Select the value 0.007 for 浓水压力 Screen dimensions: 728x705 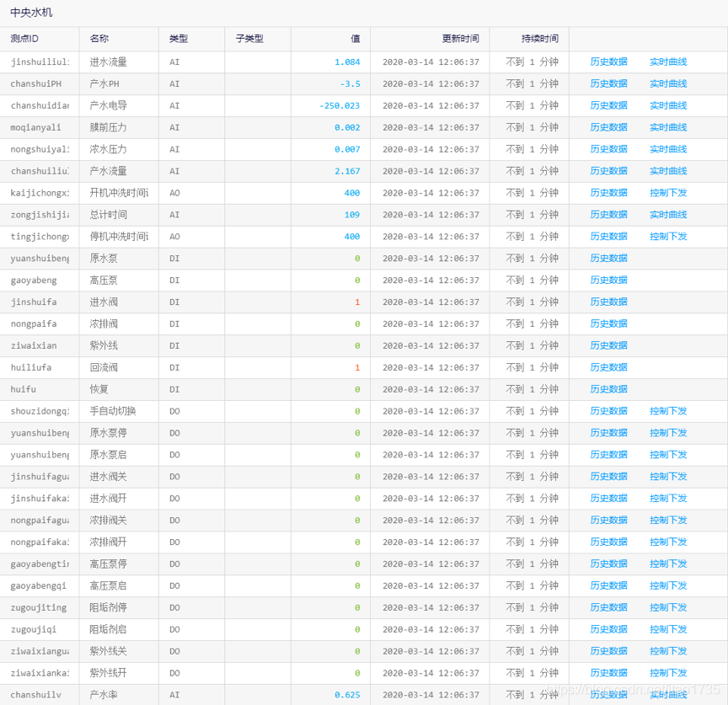(347, 149)
